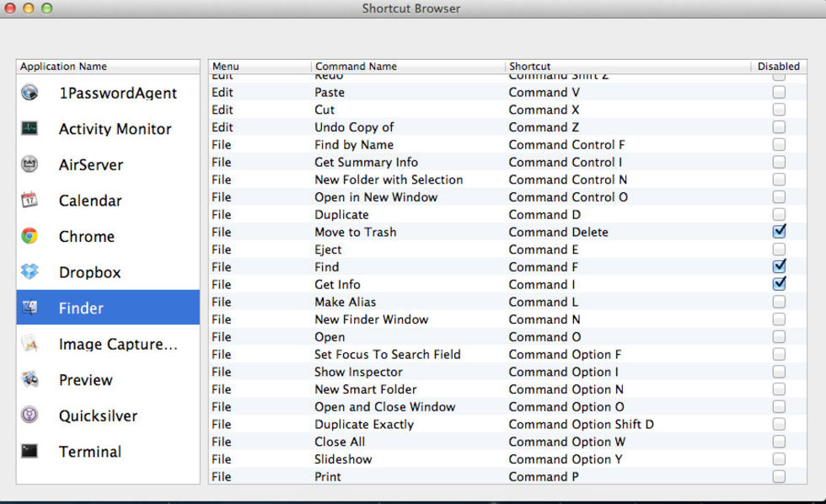Select the Terminal app icon
This screenshot has height=504, width=826.
click(30, 451)
